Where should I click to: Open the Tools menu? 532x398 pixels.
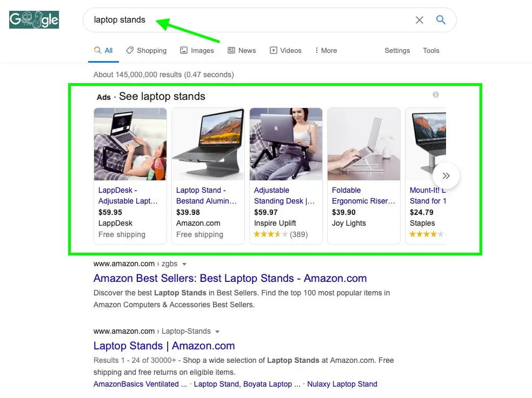click(x=431, y=50)
